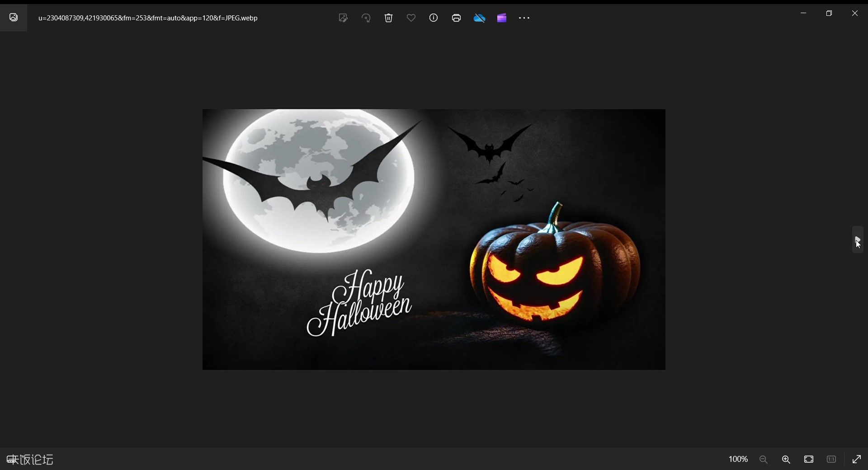Click the 100% zoom level value
Image resolution: width=868 pixels, height=470 pixels.
coord(738,459)
